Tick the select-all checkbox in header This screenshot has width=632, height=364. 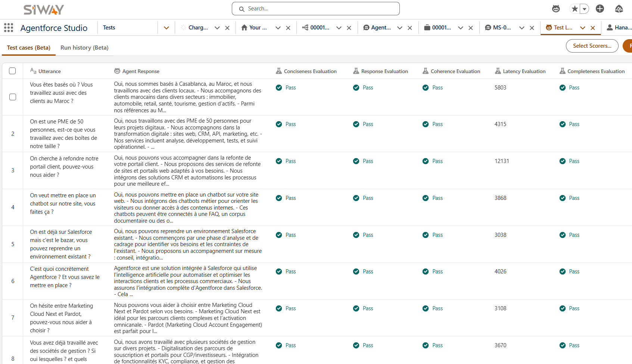12,71
